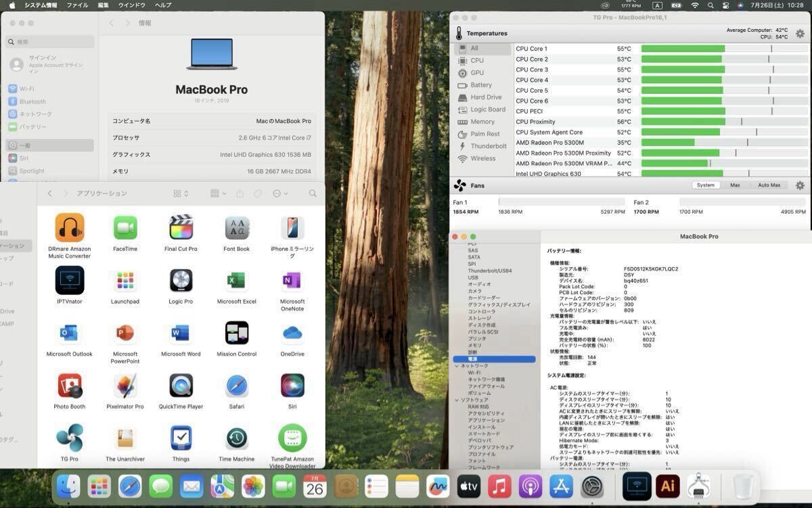812x508 pixels.
Task: Open システム情報 app menu
Action: tap(41, 5)
